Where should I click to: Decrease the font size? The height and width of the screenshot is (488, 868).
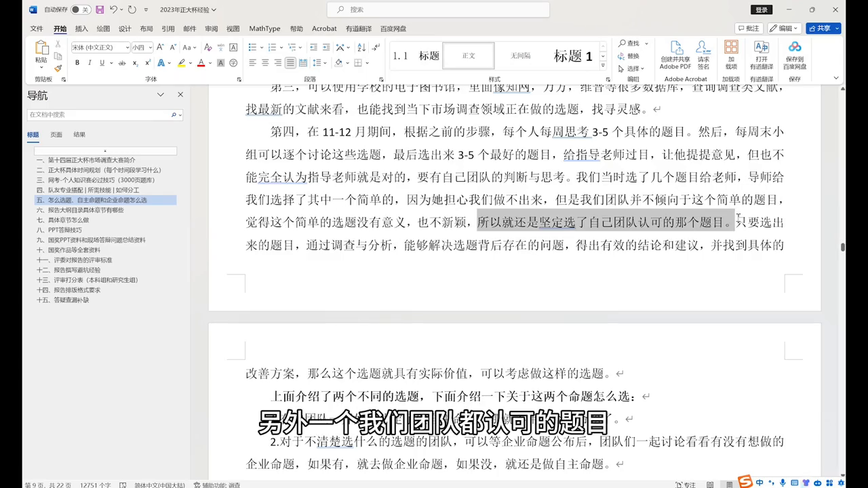[x=172, y=47]
